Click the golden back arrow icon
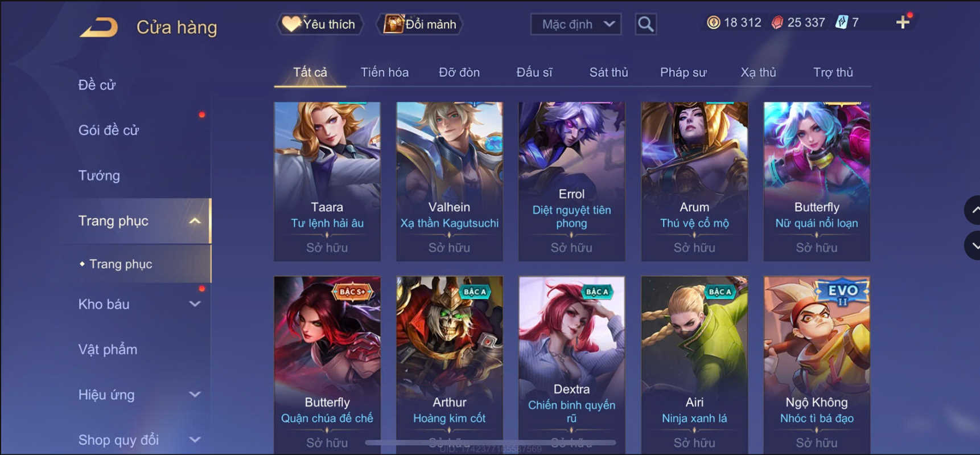This screenshot has height=455, width=980. [98, 27]
